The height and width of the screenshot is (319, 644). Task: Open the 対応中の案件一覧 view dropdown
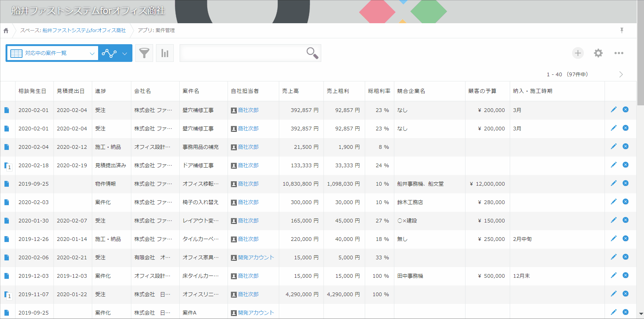coord(52,53)
